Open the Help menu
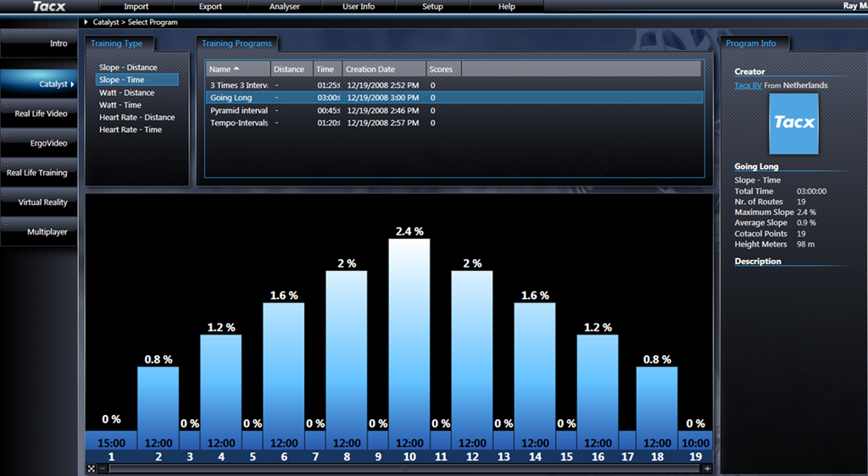Viewport: 868px width, 476px height. tap(507, 7)
